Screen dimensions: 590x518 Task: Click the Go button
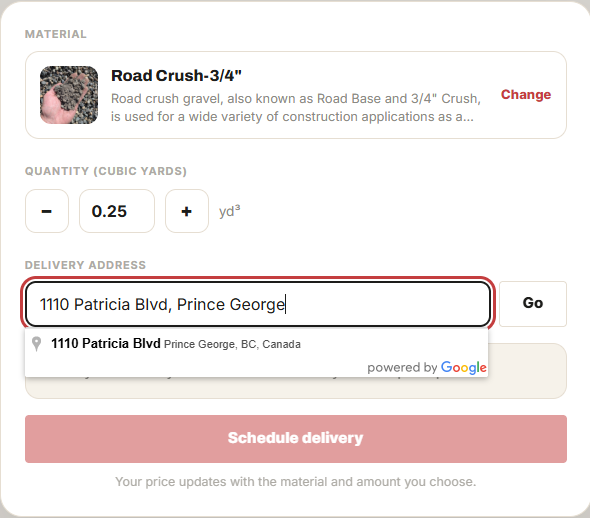[x=533, y=304]
